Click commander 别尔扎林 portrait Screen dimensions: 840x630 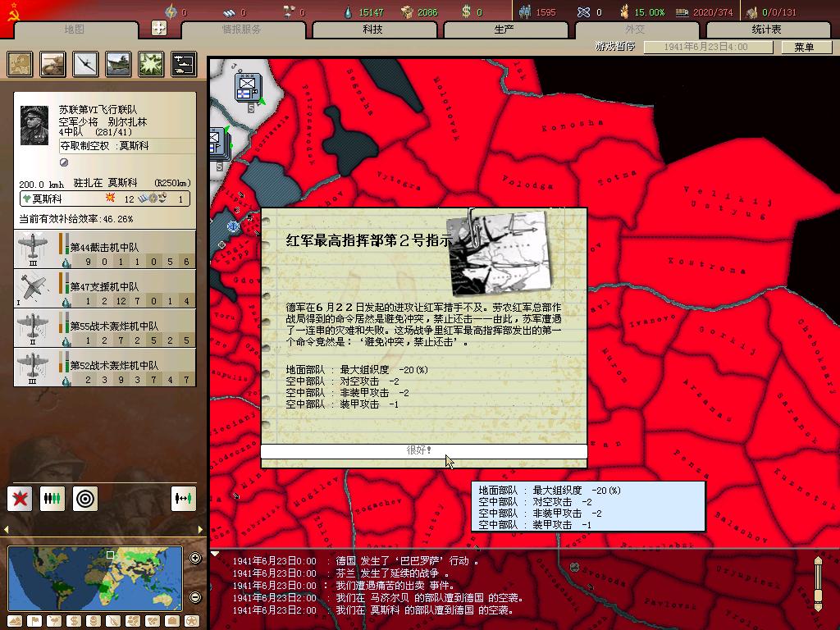coord(34,125)
